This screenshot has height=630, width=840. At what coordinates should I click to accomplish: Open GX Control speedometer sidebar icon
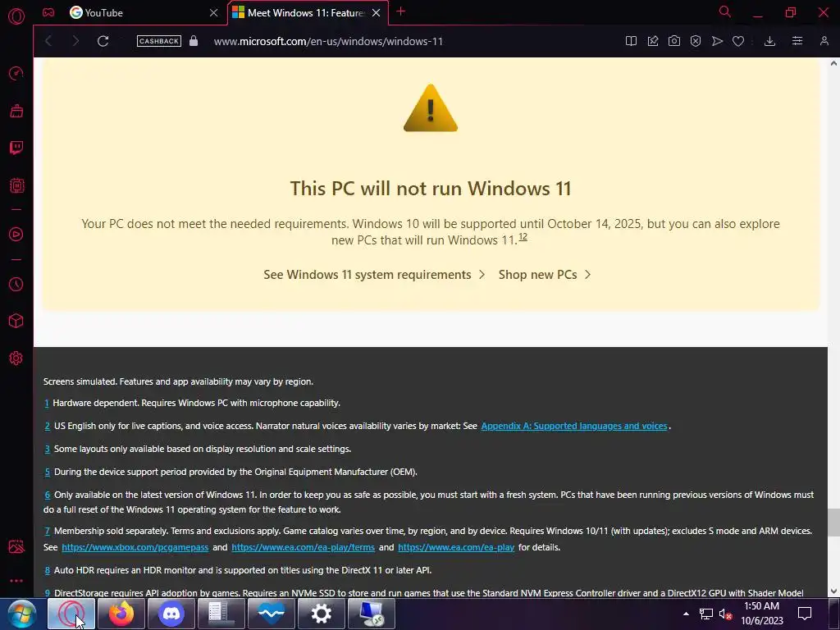(x=16, y=73)
